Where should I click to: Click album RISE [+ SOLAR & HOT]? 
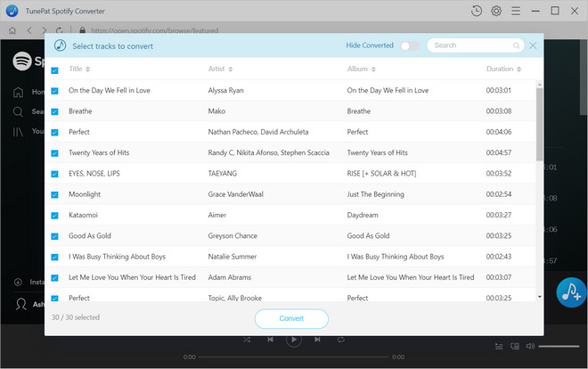coord(381,174)
